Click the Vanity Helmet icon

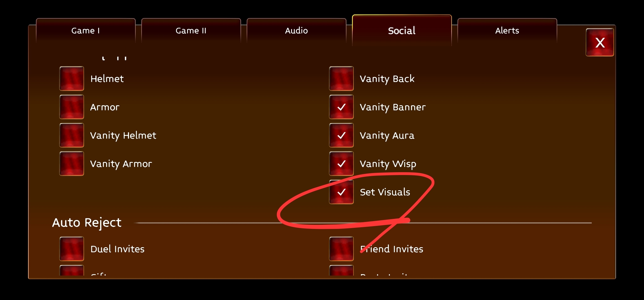[x=72, y=135]
